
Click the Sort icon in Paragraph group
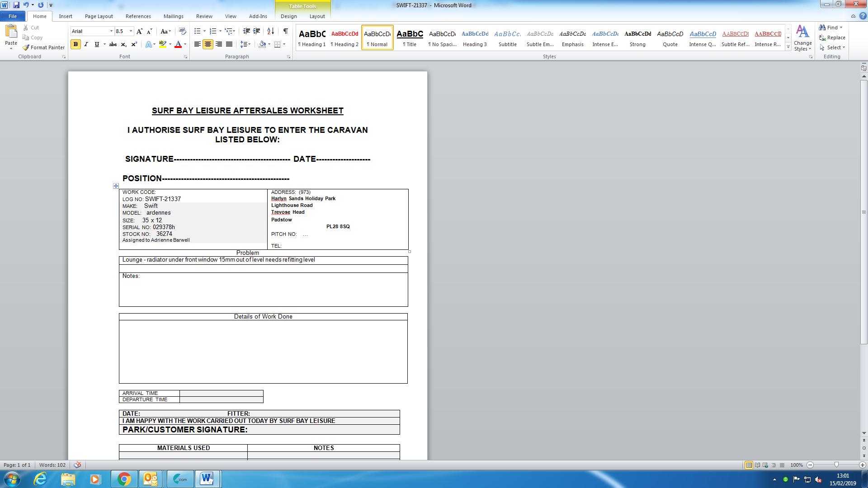click(270, 31)
